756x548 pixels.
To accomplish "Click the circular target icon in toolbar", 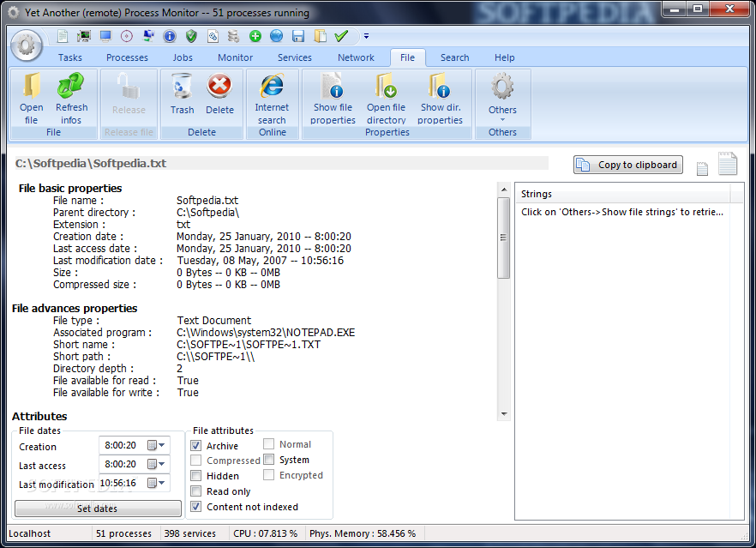I will coord(126,36).
